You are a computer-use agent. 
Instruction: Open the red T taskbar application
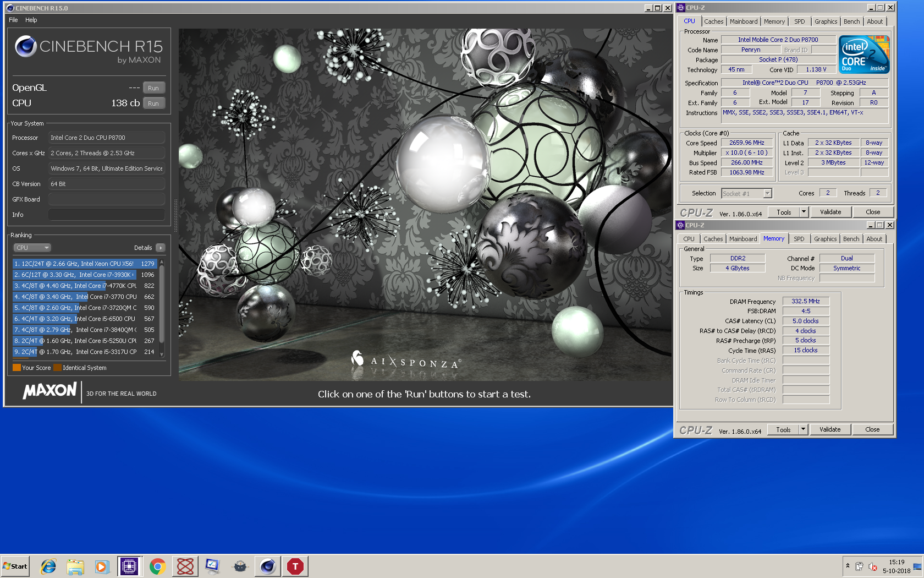click(295, 566)
